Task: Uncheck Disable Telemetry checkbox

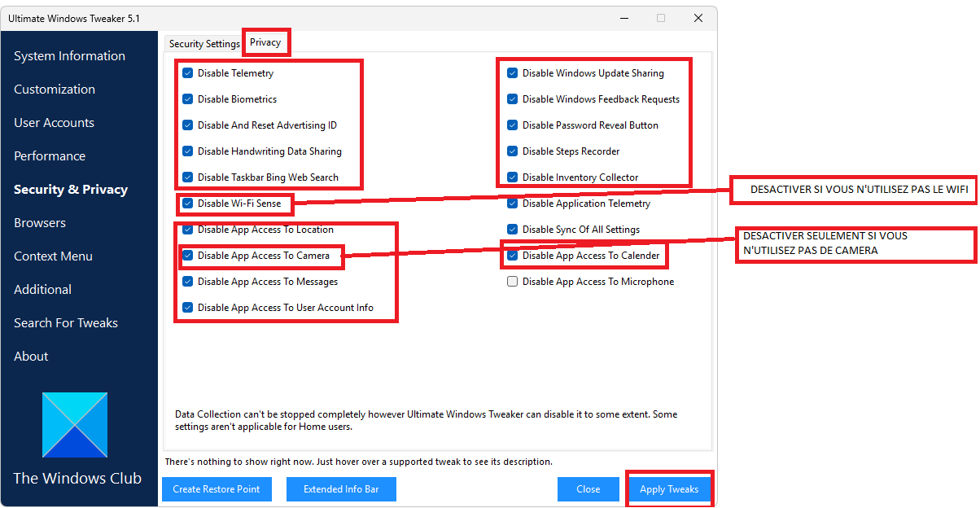Action: (188, 73)
